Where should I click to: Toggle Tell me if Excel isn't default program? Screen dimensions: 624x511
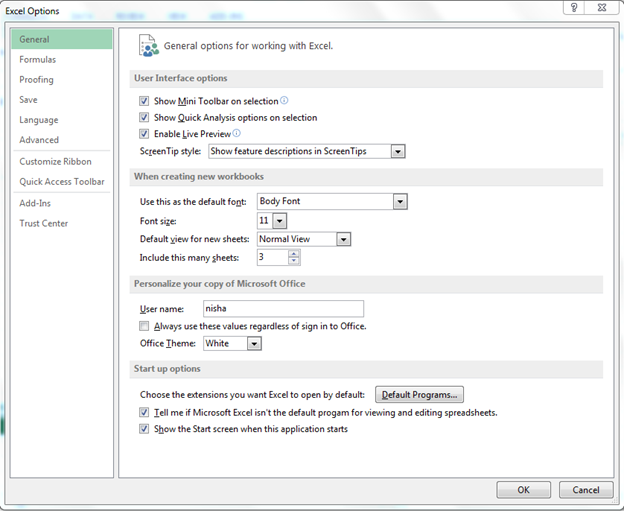coord(144,412)
